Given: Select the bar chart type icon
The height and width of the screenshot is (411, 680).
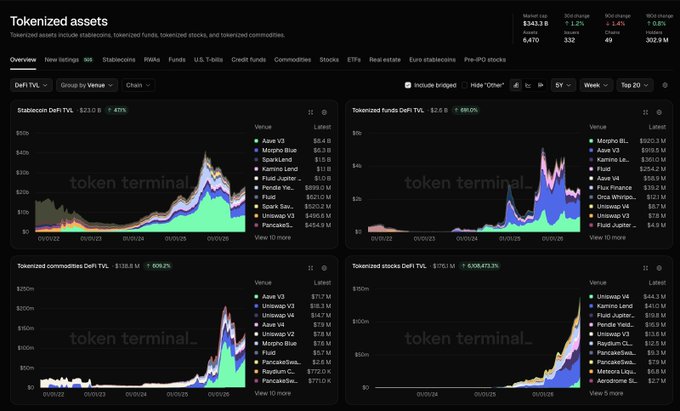Looking at the screenshot, I should [540, 85].
